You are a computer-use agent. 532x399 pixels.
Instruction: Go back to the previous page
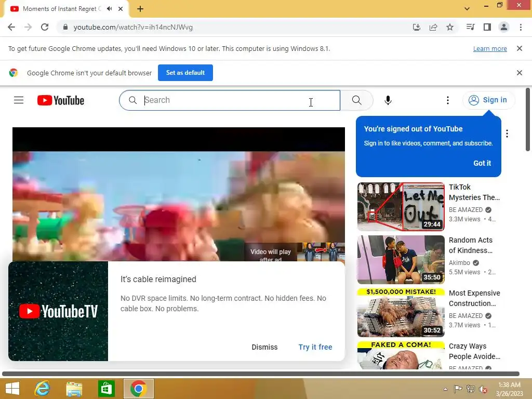[x=11, y=27]
